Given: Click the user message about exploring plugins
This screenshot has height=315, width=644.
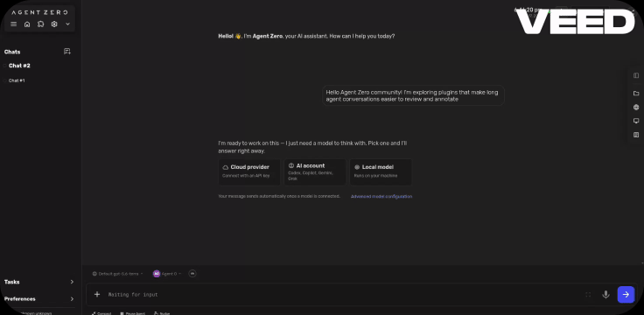Looking at the screenshot, I should pyautogui.click(x=413, y=95).
